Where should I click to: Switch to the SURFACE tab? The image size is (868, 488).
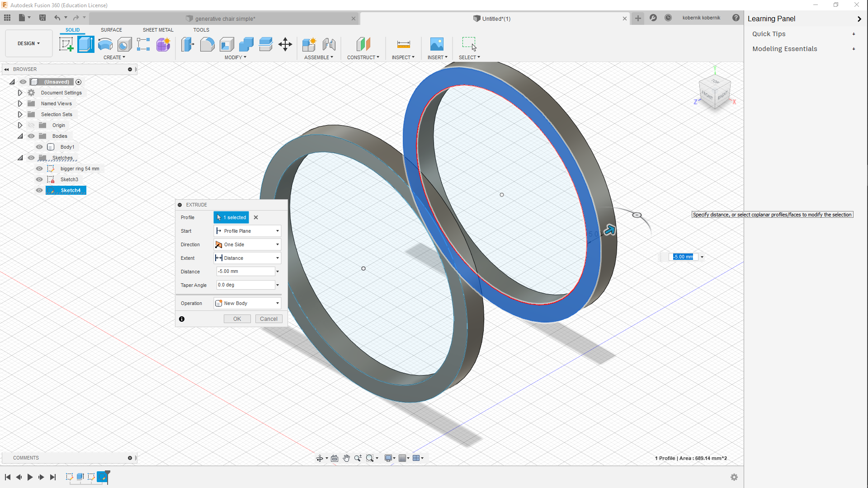pos(112,30)
